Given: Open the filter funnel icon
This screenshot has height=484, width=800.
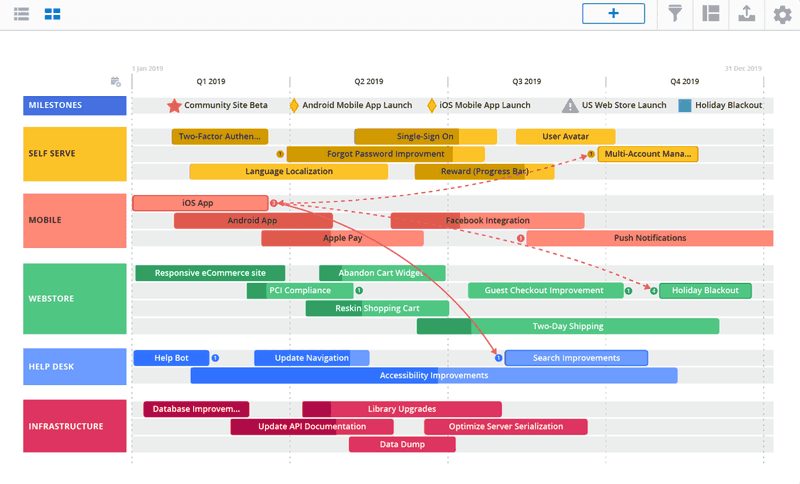Looking at the screenshot, I should point(675,13).
